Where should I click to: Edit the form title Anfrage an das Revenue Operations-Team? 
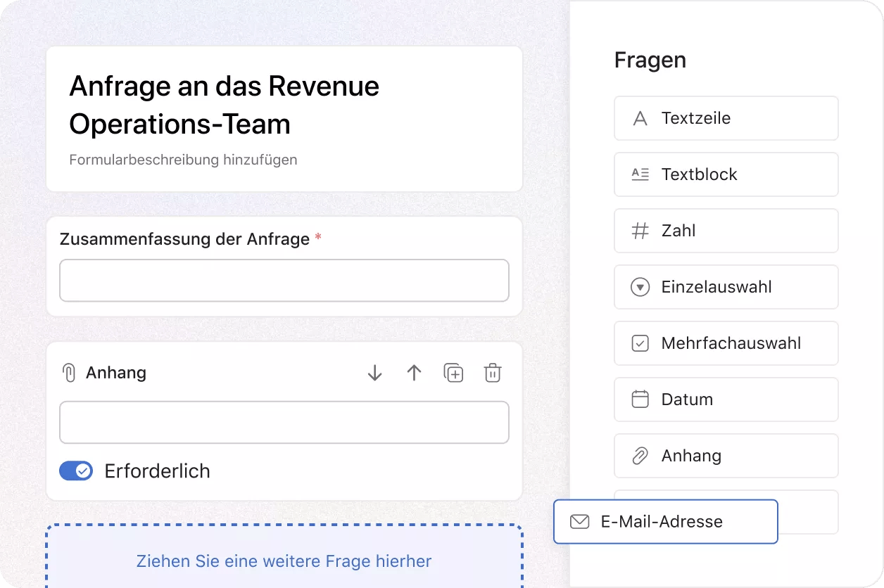click(x=225, y=105)
